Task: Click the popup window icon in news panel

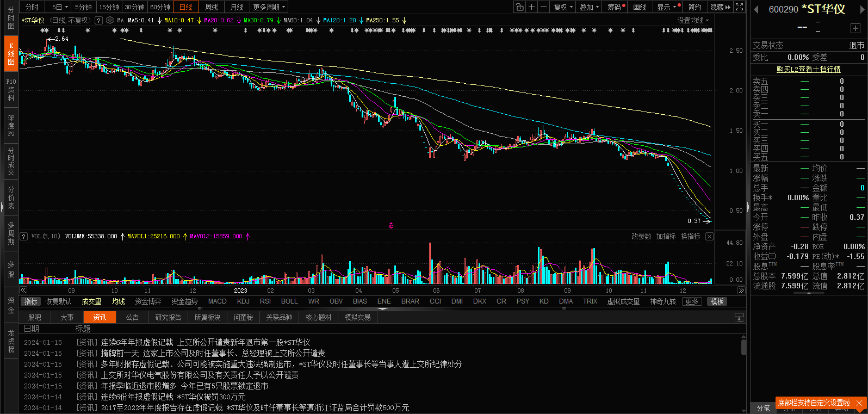Action: coord(739,317)
